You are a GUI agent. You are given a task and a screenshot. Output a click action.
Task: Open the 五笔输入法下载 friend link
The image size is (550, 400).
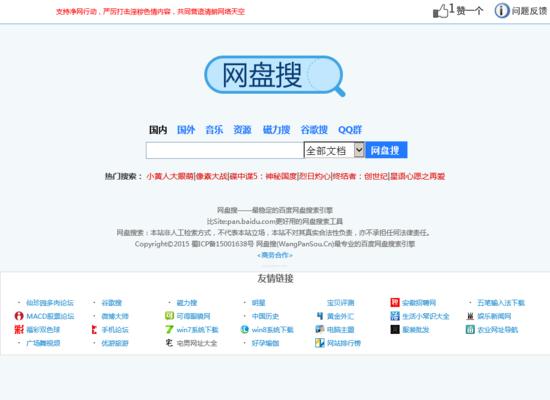[x=501, y=303]
